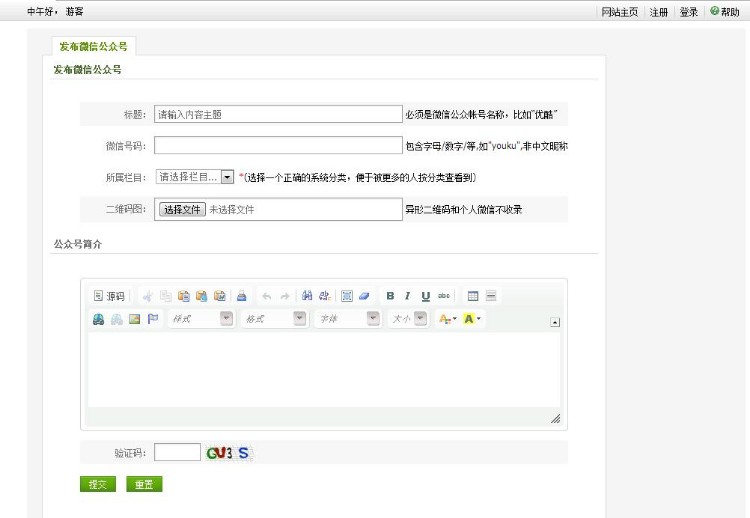Click the Find binoculars icon
This screenshot has height=518, width=750.
tap(307, 296)
